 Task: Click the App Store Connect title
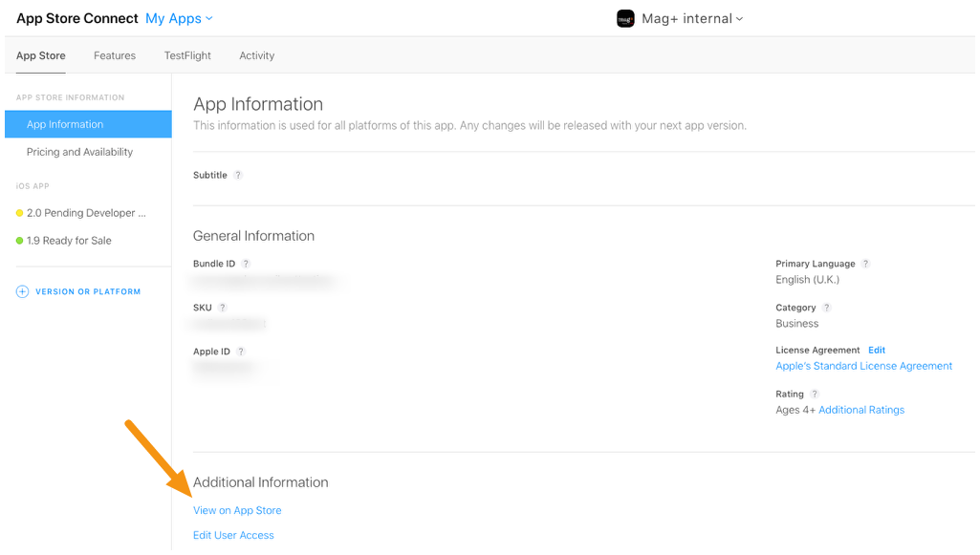point(76,19)
